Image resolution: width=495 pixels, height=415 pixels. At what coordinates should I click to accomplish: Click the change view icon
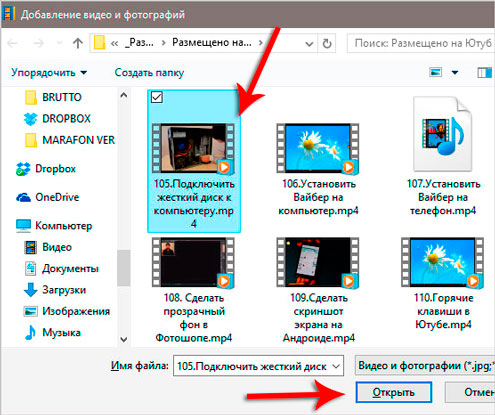click(x=435, y=72)
